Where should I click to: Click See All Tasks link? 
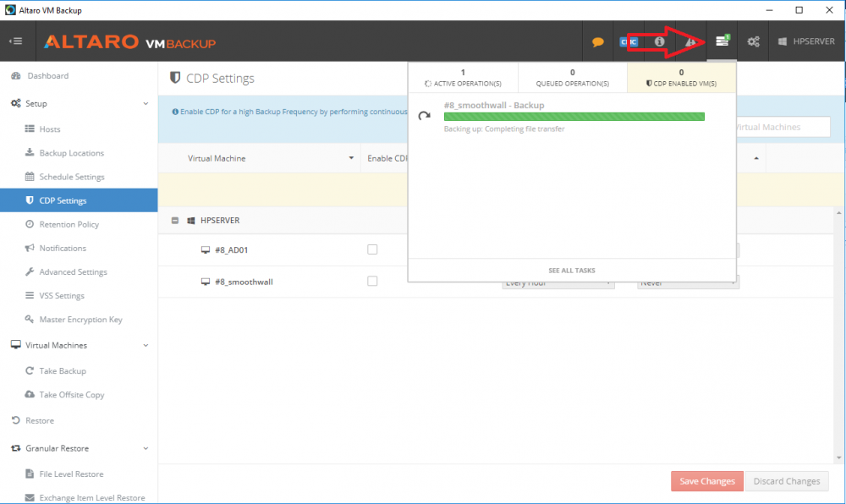[x=572, y=271]
